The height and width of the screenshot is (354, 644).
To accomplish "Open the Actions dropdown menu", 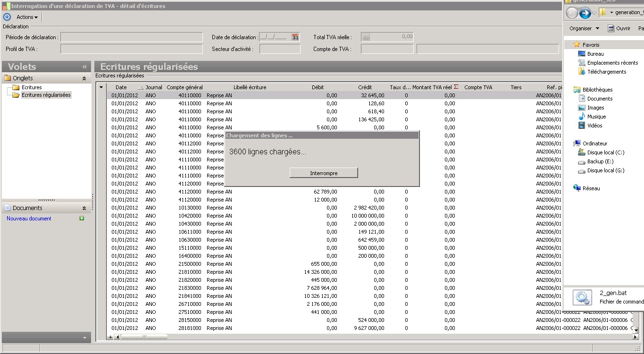I will coord(27,17).
